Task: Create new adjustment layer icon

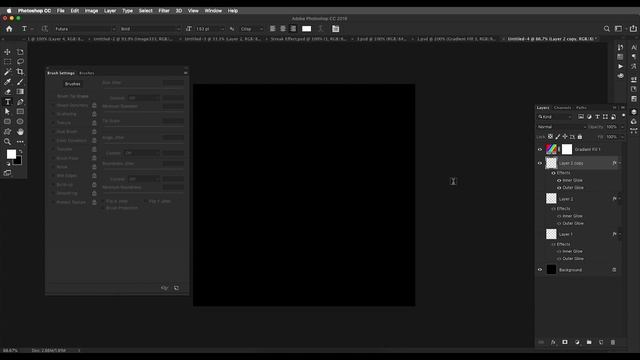Action: coord(577,342)
